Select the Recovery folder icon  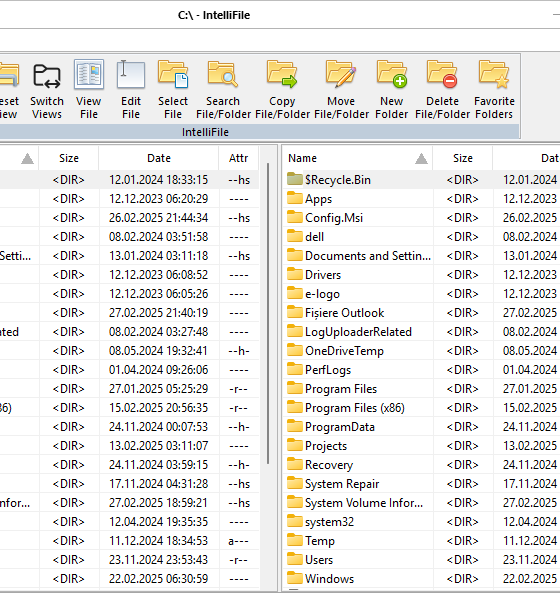coord(295,464)
